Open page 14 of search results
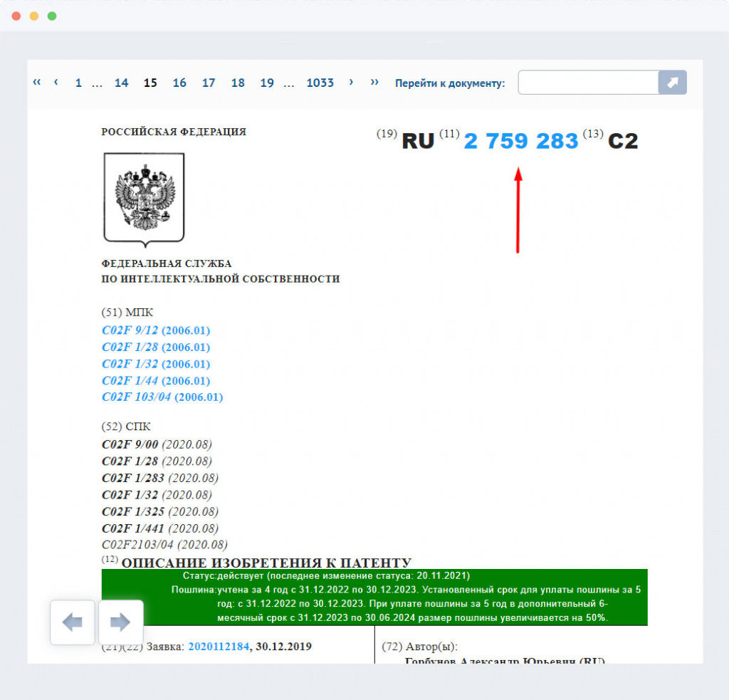 (121, 83)
